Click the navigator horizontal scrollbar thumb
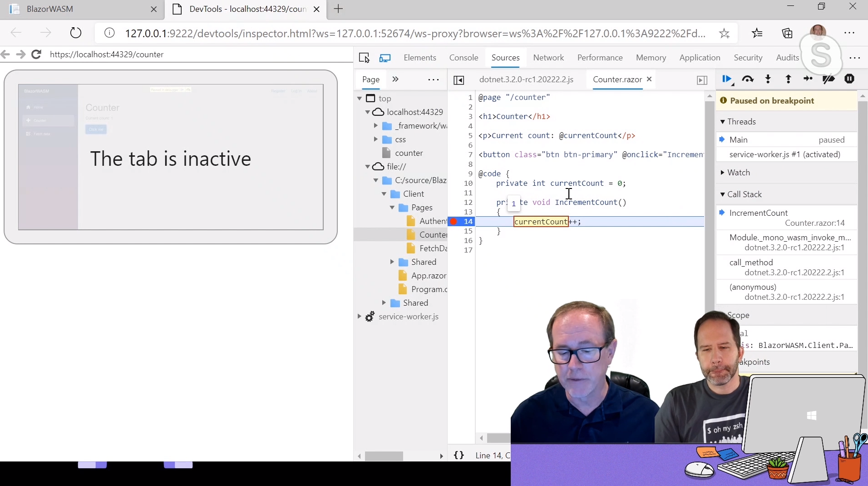 tap(384, 456)
